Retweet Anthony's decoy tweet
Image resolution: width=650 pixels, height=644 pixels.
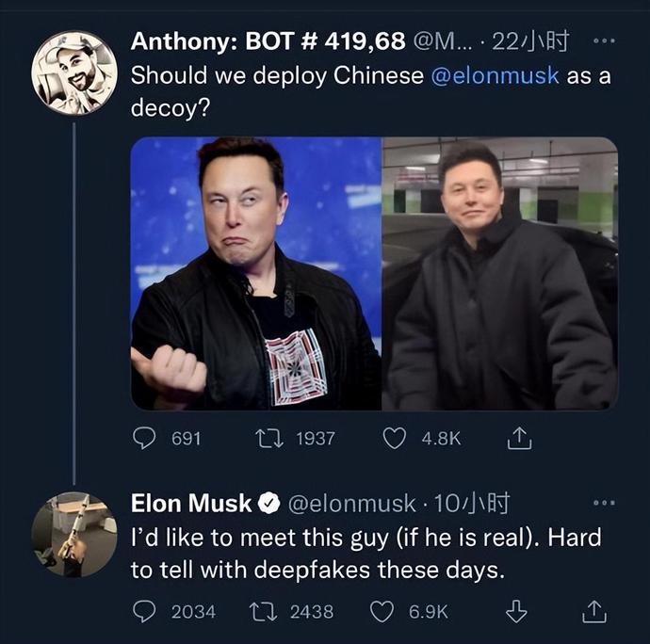point(270,439)
